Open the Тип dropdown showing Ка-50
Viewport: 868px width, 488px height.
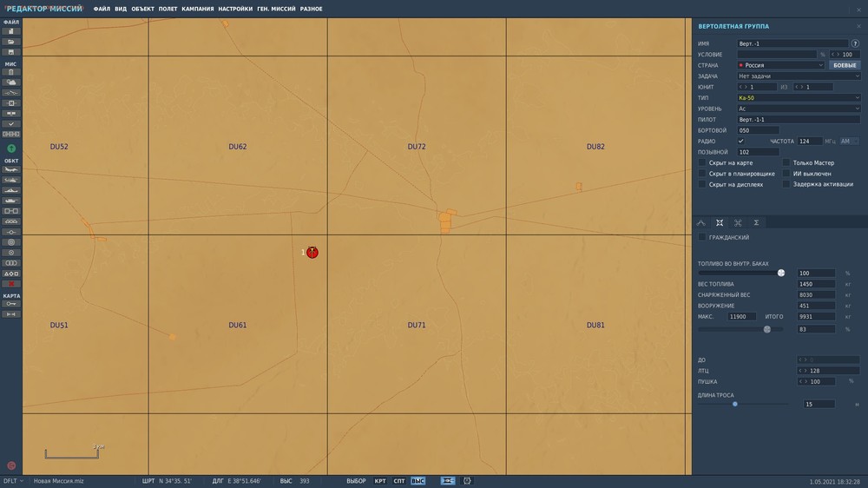click(x=799, y=97)
